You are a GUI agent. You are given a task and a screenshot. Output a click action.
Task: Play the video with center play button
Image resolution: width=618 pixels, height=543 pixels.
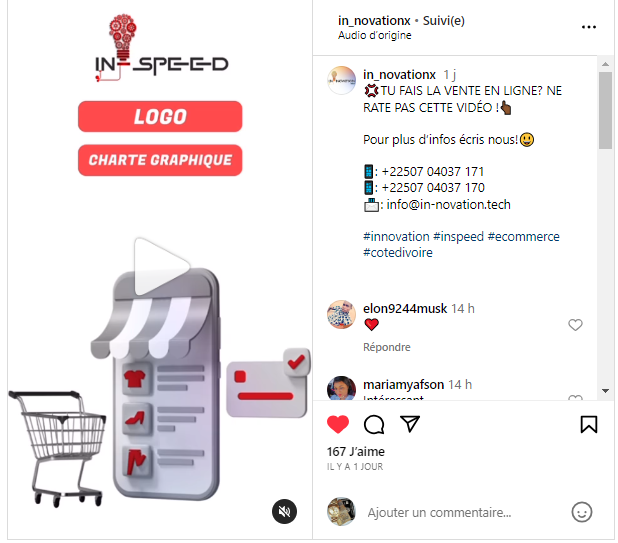pyautogui.click(x=161, y=266)
